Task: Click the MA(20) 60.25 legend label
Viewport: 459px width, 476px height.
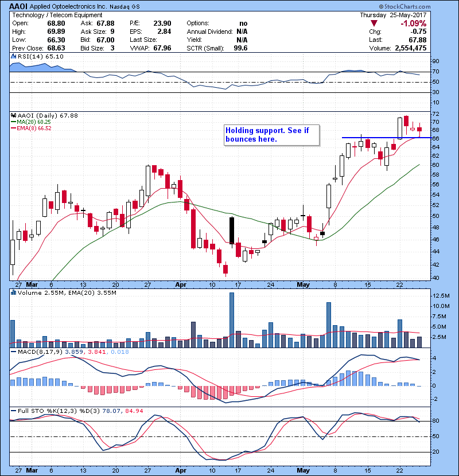Action: point(33,122)
